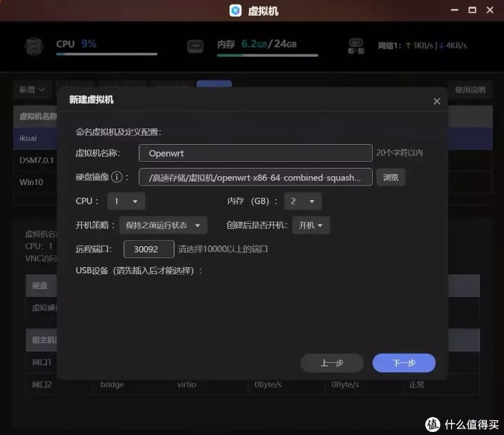Click the memory RAM icon in status bar
Screen dimensions: 504x435
click(x=195, y=47)
